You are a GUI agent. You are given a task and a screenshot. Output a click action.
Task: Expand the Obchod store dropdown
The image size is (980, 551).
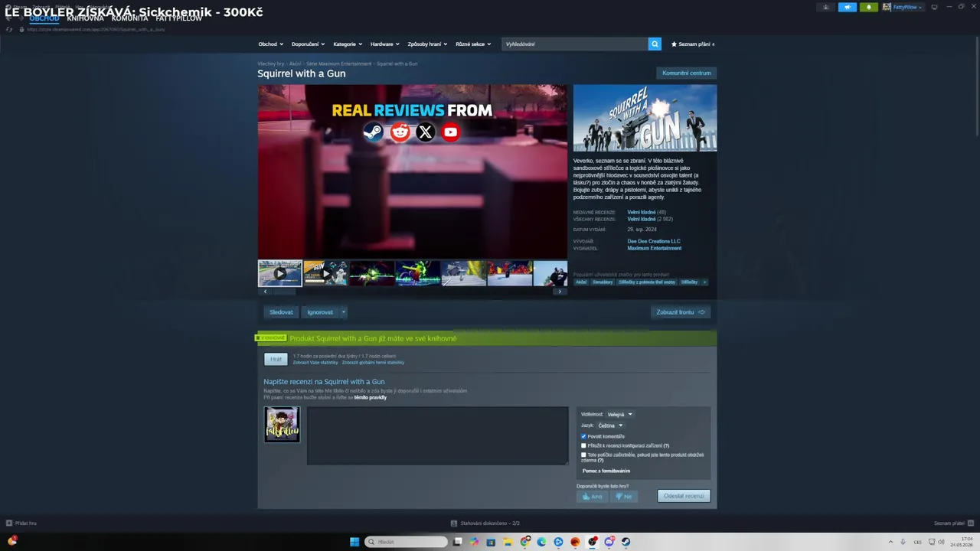click(270, 44)
